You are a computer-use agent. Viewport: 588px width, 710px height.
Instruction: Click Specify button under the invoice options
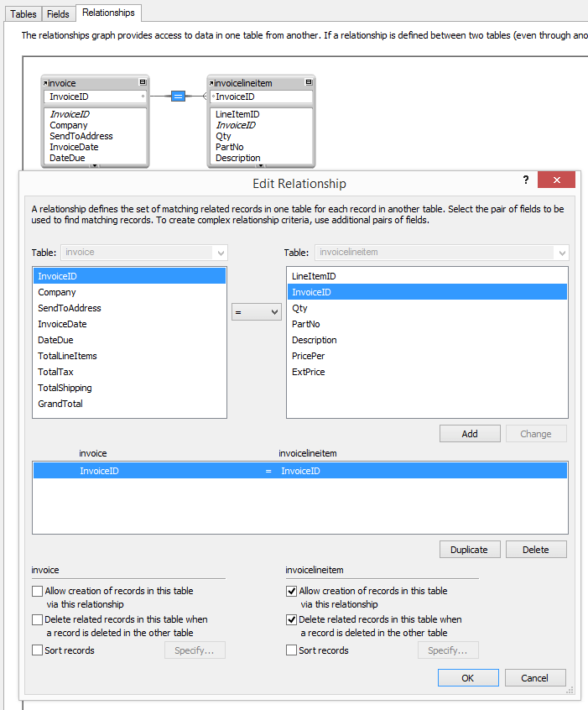tap(195, 650)
